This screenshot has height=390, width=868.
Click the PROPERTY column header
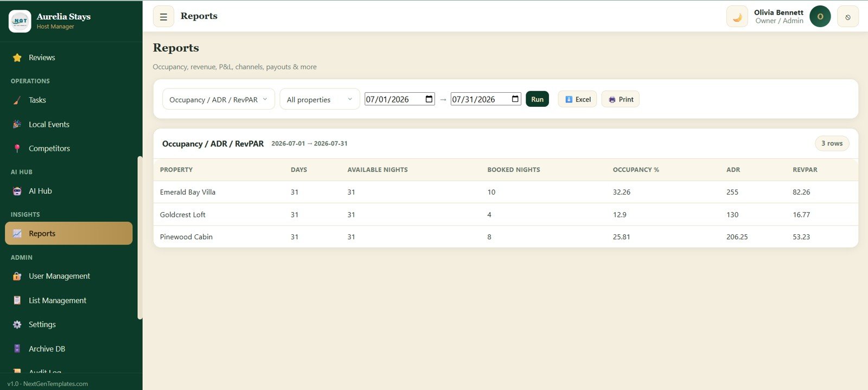pyautogui.click(x=176, y=170)
